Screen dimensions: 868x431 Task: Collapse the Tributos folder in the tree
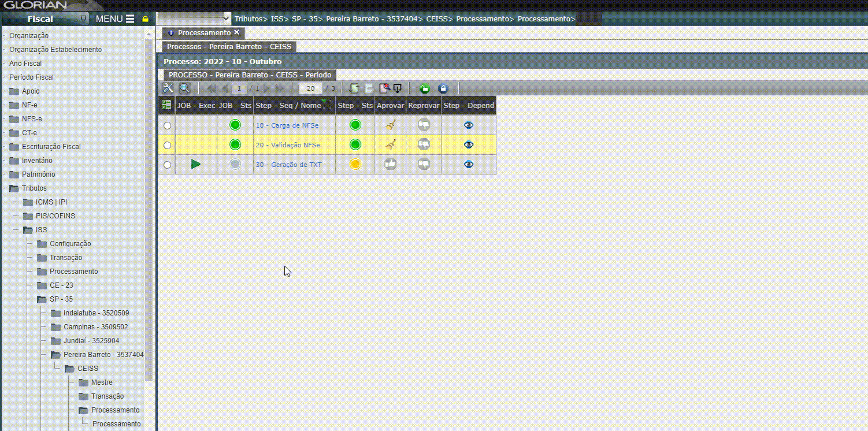[x=14, y=188]
